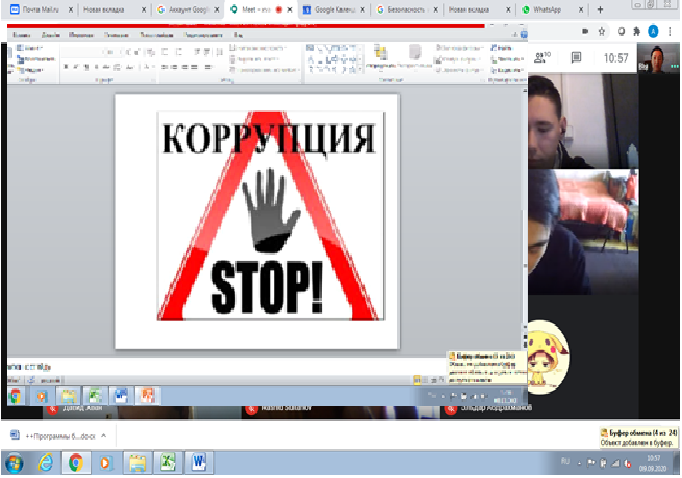The image size is (682, 478).
Task: Open the downloaded Программы file
Action: 57,435
